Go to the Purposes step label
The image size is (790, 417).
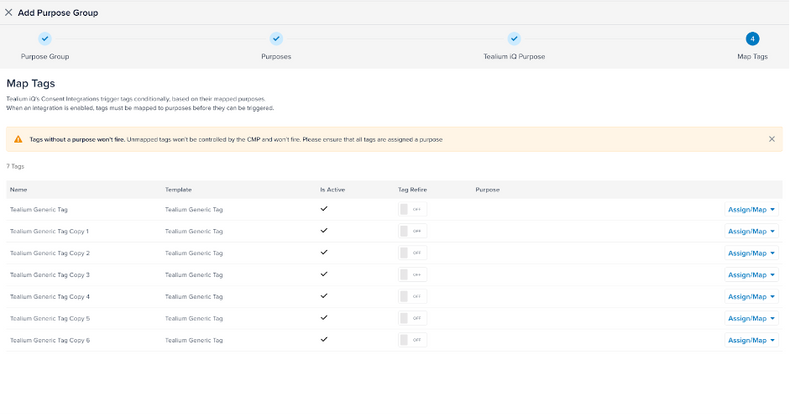pos(276,57)
